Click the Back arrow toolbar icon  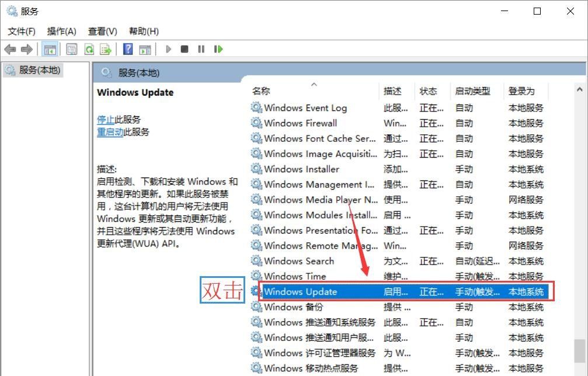pos(10,49)
